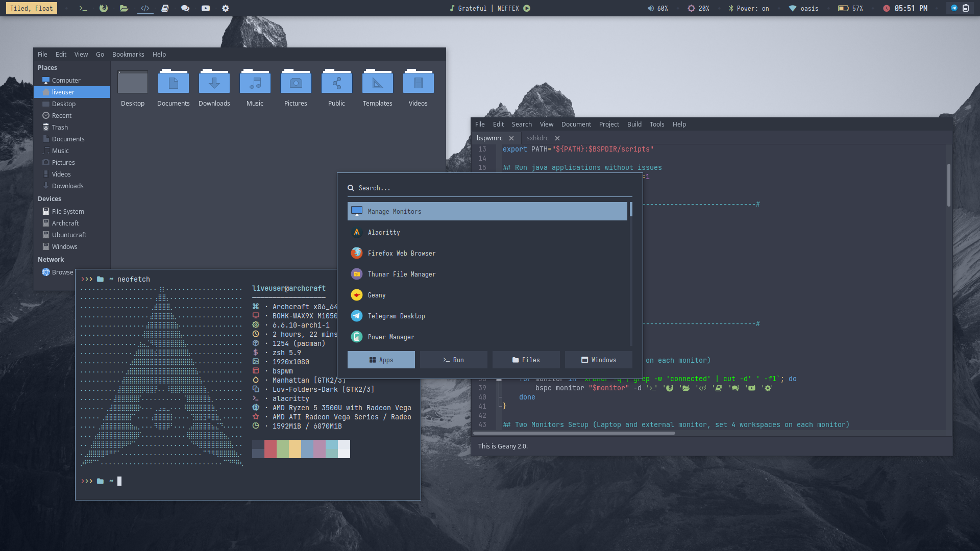Click the Run mode button in launcher

[453, 360]
